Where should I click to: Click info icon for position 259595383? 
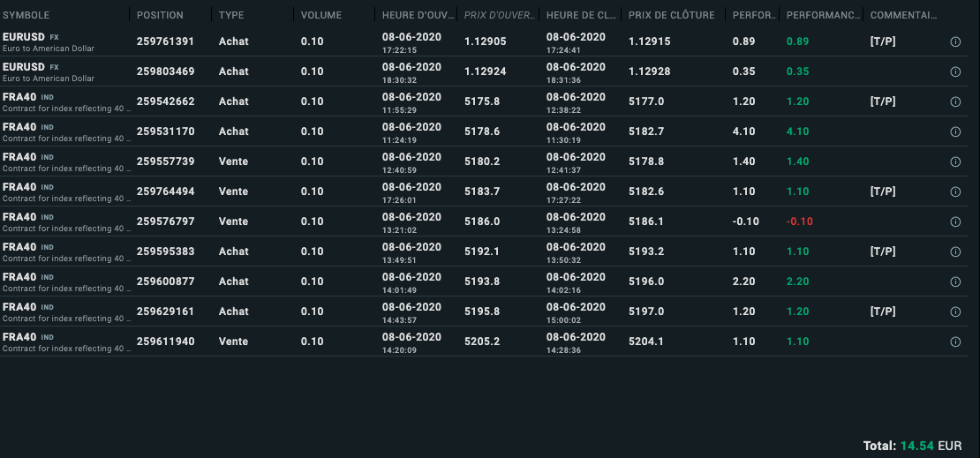[955, 252]
